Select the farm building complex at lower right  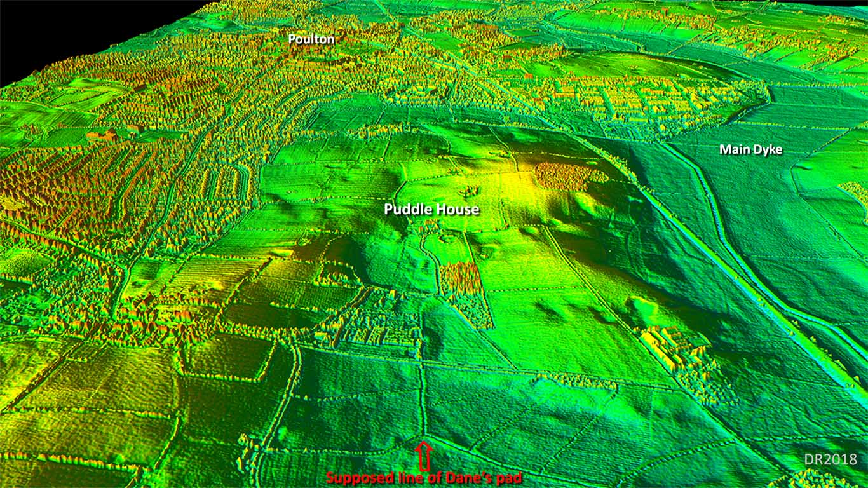pos(674,348)
